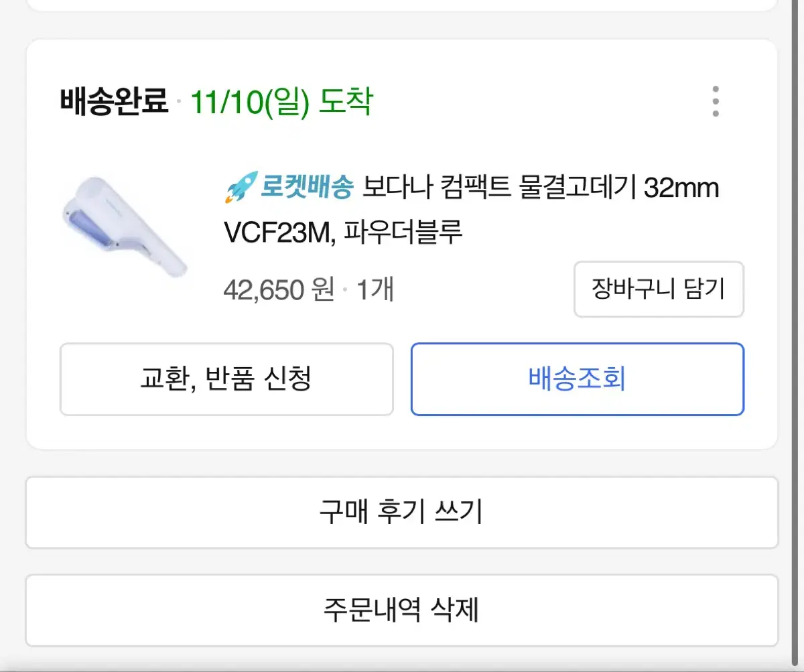
Task: Click the vertical scrollbar on the right edge
Action: pos(797,335)
